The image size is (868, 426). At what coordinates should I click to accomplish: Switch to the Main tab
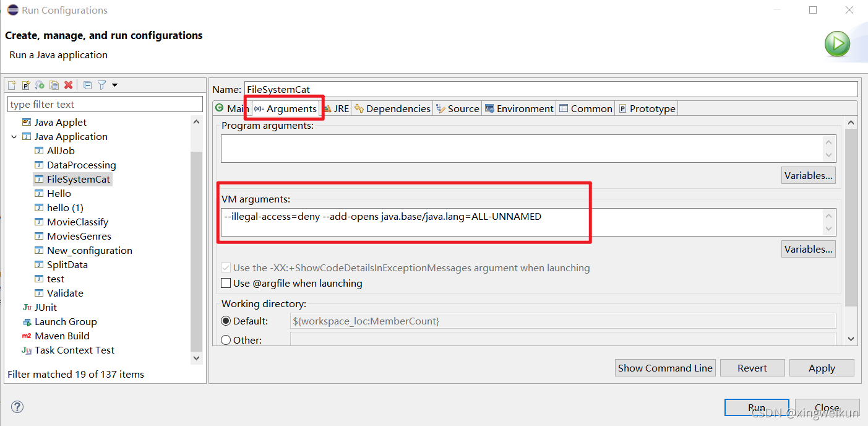(x=232, y=108)
